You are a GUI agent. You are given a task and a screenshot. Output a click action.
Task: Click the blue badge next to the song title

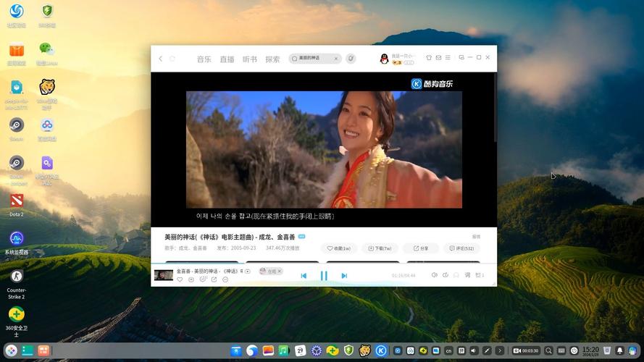click(302, 237)
